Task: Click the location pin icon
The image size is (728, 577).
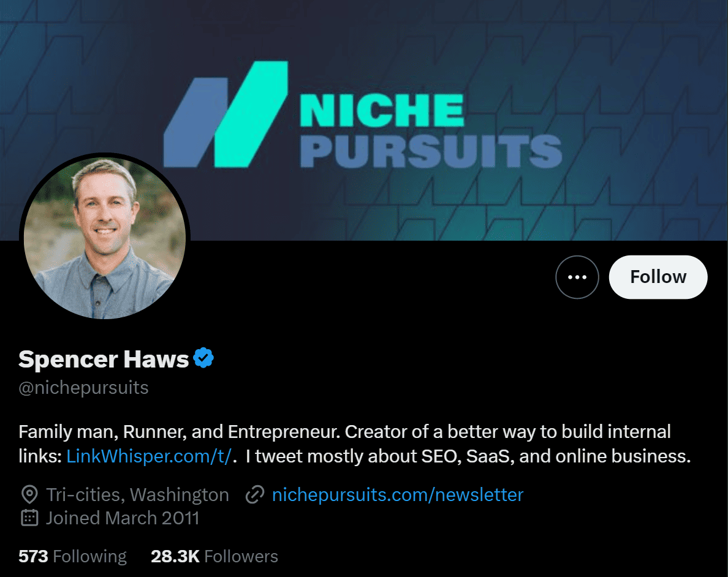Action: click(x=29, y=494)
